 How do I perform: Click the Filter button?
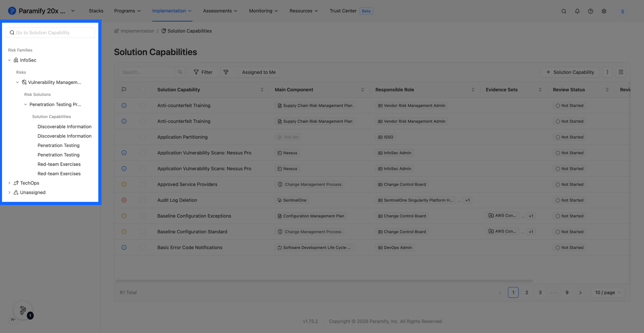tap(203, 72)
